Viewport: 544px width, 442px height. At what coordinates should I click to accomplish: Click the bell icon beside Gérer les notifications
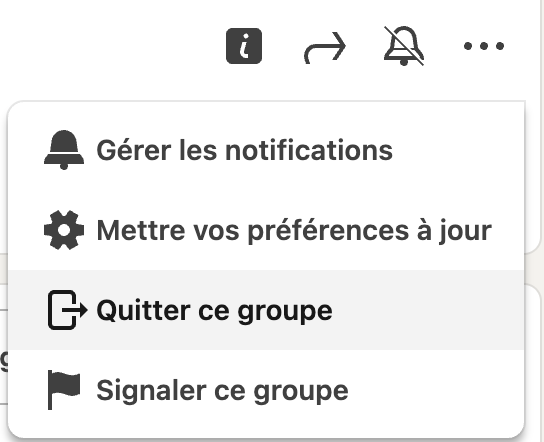pos(64,150)
